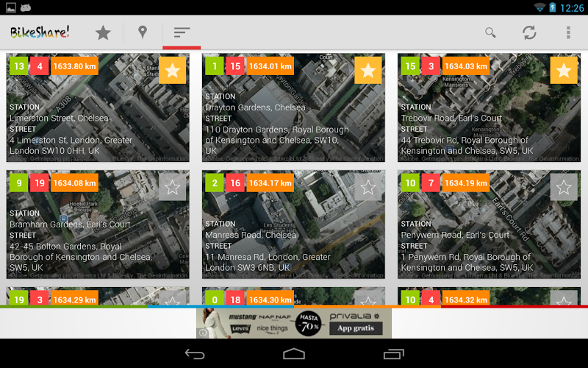The image size is (588, 368).
Task: Select the 1634.03 km distance label
Action: pyautogui.click(x=466, y=66)
